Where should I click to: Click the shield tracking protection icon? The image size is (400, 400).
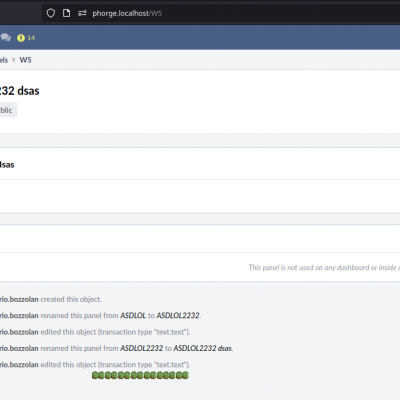coord(51,13)
